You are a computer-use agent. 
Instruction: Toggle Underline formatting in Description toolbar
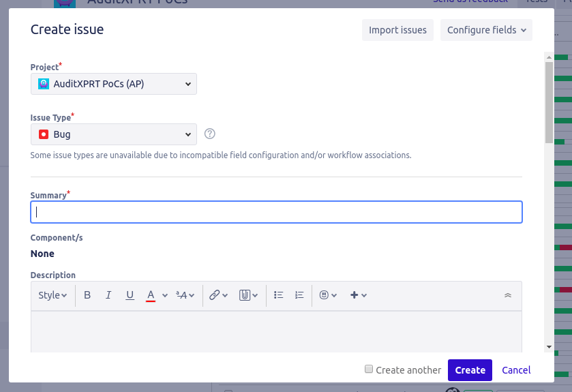coord(130,295)
